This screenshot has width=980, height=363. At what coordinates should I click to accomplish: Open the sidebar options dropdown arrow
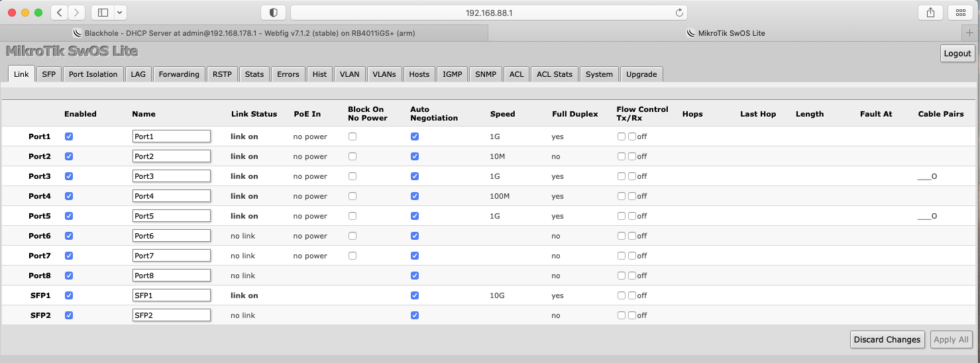(x=120, y=13)
